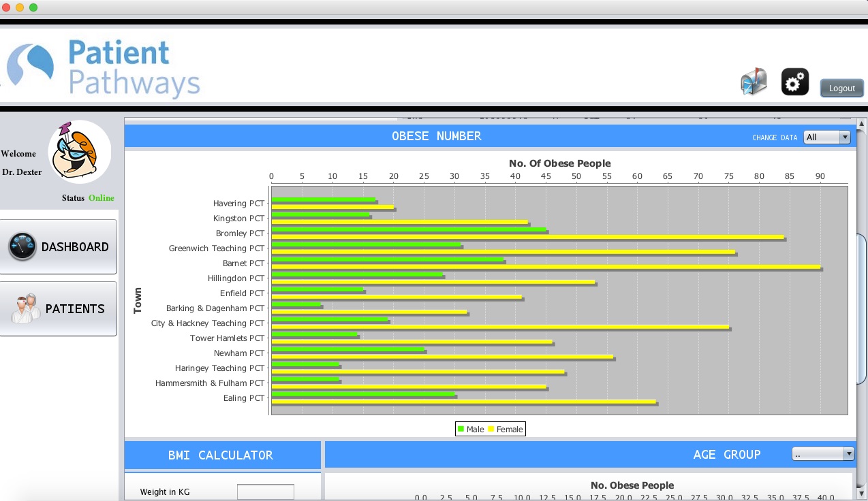Click the green Male legend color swatch
The height and width of the screenshot is (501, 868).
(461, 429)
